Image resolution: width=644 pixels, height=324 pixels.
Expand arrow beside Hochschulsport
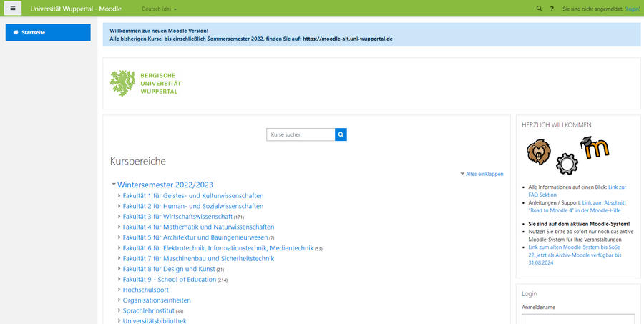click(x=119, y=290)
